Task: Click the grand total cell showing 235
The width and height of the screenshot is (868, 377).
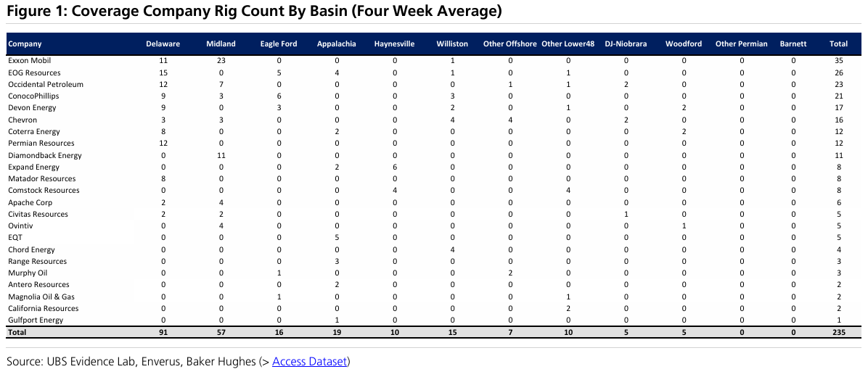Action: [838, 333]
